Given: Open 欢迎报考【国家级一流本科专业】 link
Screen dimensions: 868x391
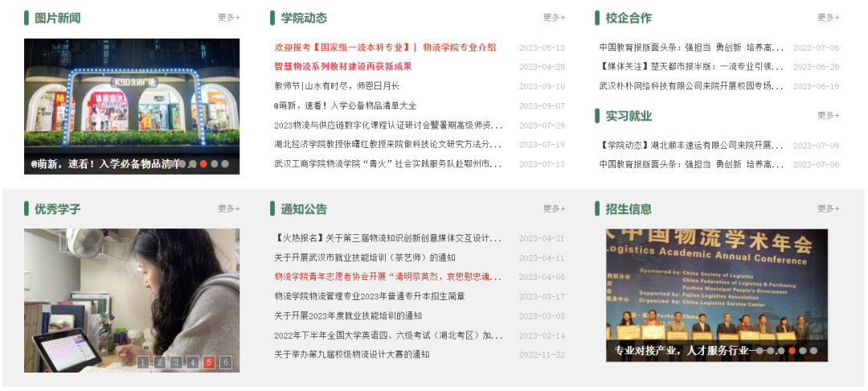Looking at the screenshot, I should point(385,47).
